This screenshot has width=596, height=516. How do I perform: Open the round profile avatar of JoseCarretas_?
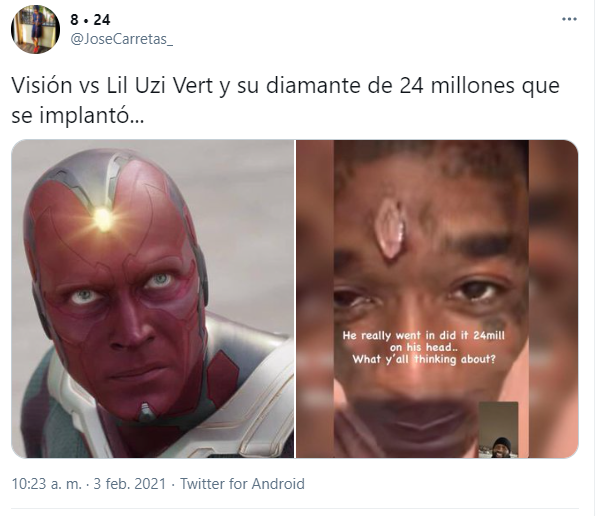click(x=35, y=29)
